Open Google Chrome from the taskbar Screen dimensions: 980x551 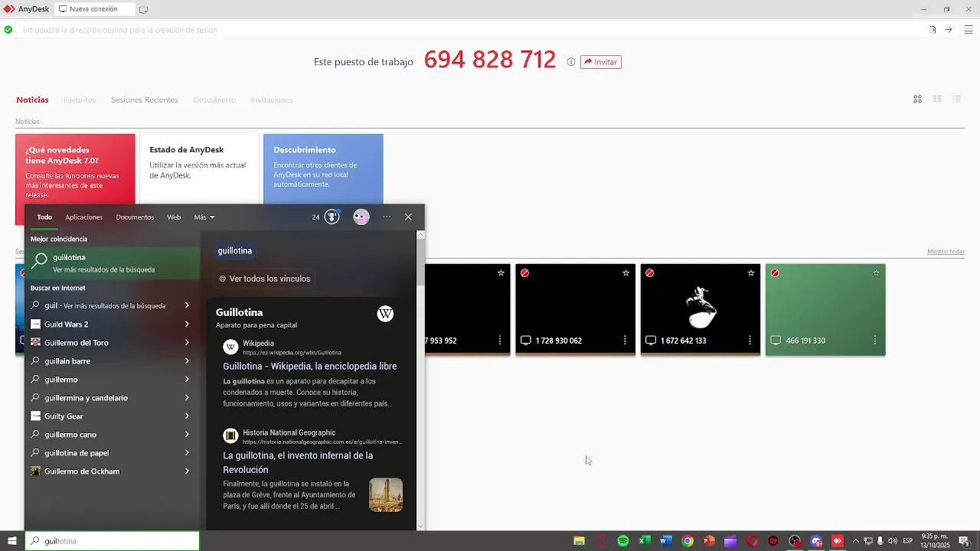click(x=688, y=541)
